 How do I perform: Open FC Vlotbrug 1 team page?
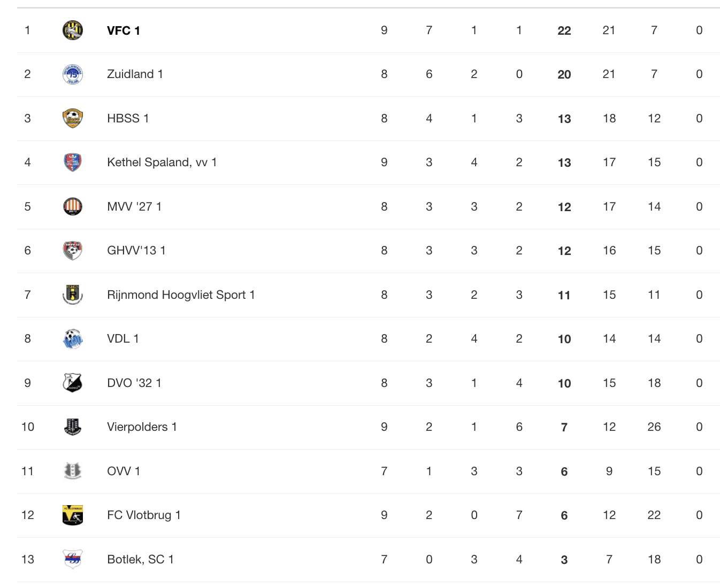(144, 515)
